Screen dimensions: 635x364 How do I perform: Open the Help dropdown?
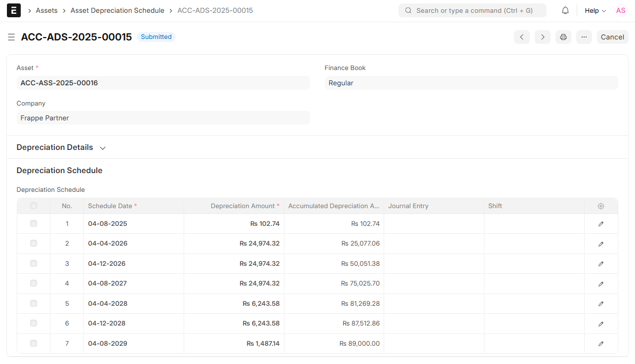tap(595, 10)
